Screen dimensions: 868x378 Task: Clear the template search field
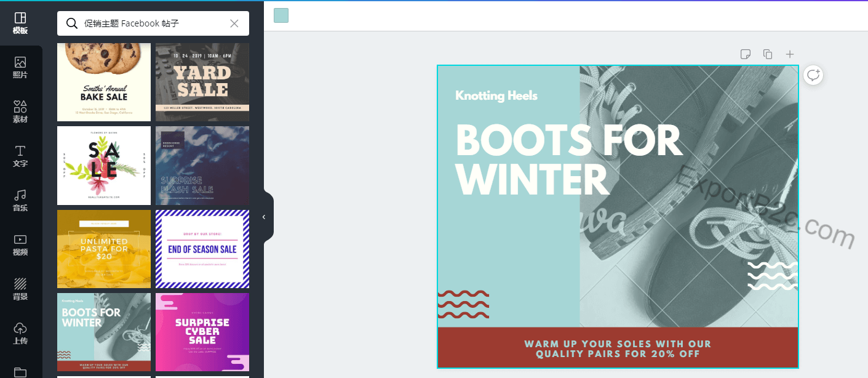pos(234,23)
